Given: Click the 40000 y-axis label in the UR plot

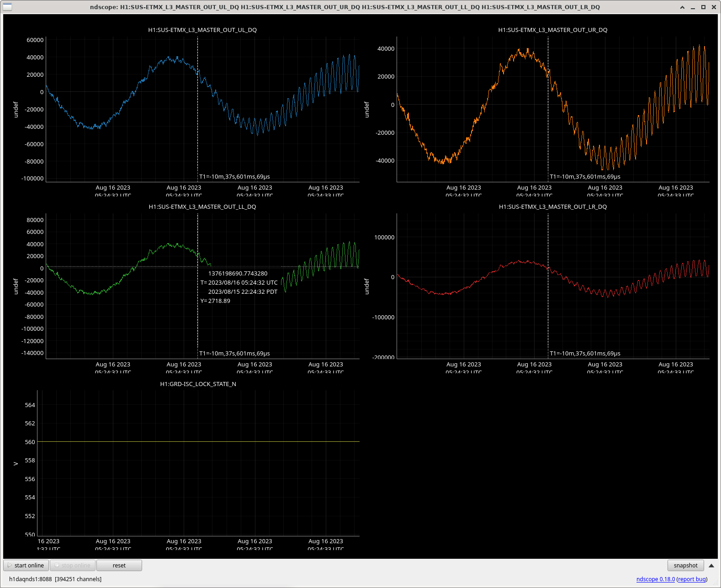Looking at the screenshot, I should tap(386, 48).
